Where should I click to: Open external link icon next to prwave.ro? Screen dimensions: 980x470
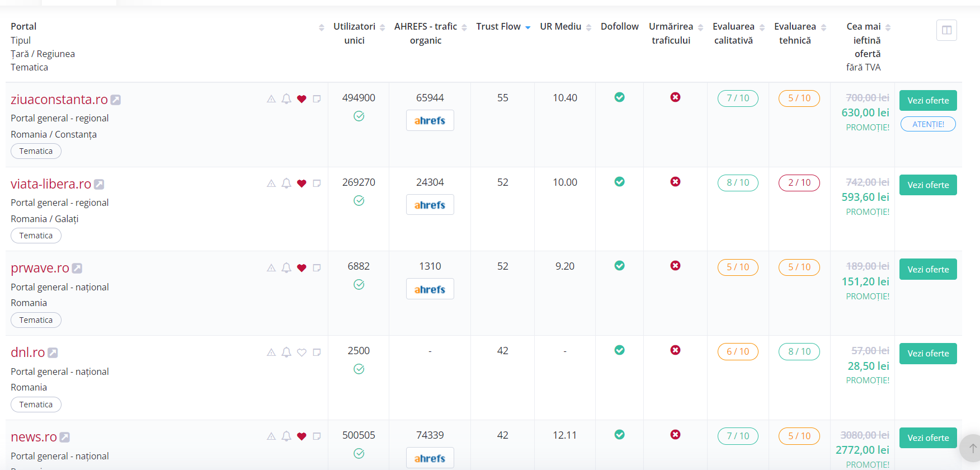[77, 269]
